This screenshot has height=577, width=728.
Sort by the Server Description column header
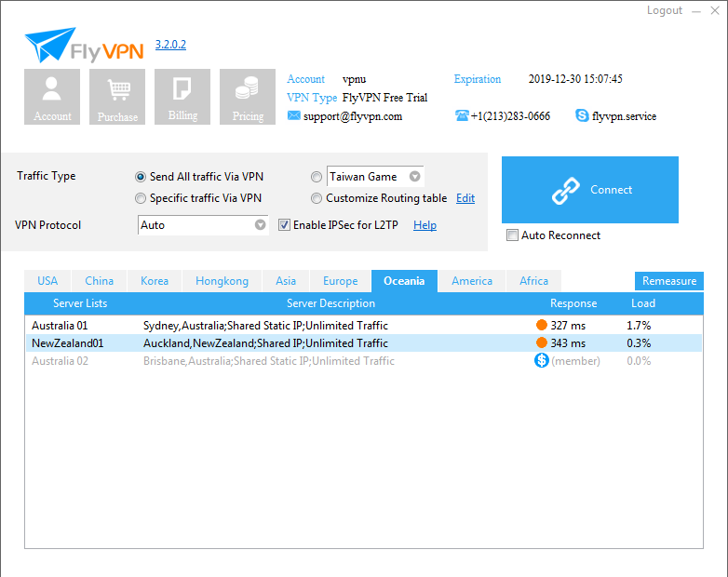[x=330, y=303]
